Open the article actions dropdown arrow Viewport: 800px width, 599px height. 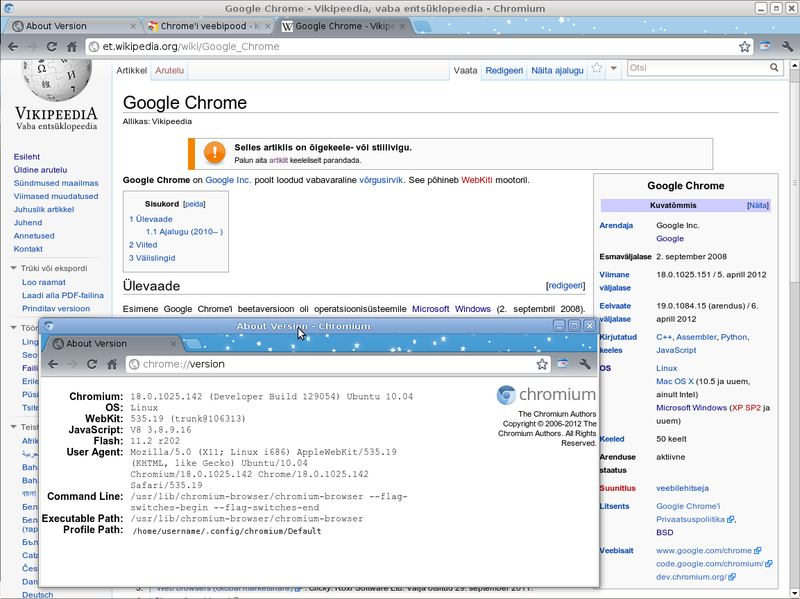click(614, 68)
